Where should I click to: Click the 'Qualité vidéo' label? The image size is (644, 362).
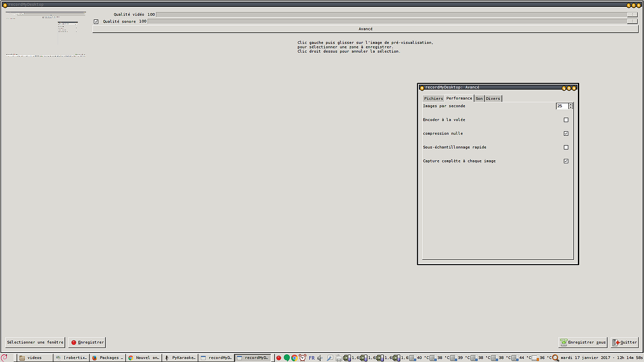point(129,14)
